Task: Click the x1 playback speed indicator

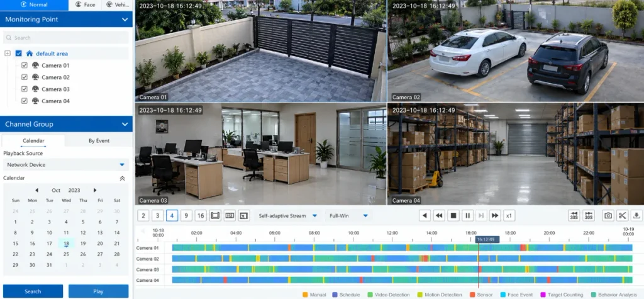Action: (x=509, y=215)
